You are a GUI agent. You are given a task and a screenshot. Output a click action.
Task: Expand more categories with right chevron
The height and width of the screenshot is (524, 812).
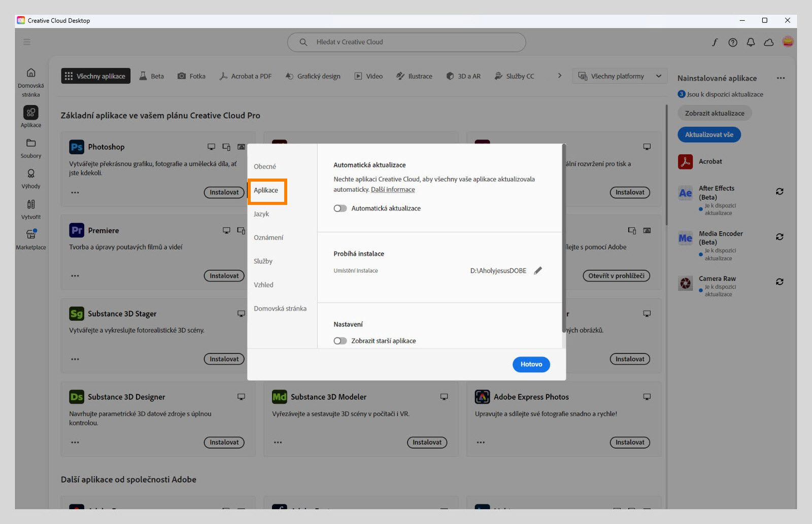coord(560,76)
